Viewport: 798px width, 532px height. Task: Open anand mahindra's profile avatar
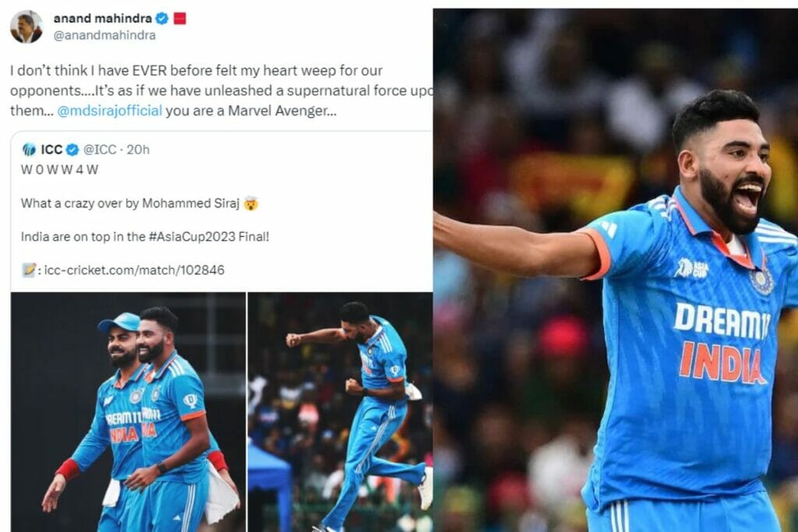(26, 26)
